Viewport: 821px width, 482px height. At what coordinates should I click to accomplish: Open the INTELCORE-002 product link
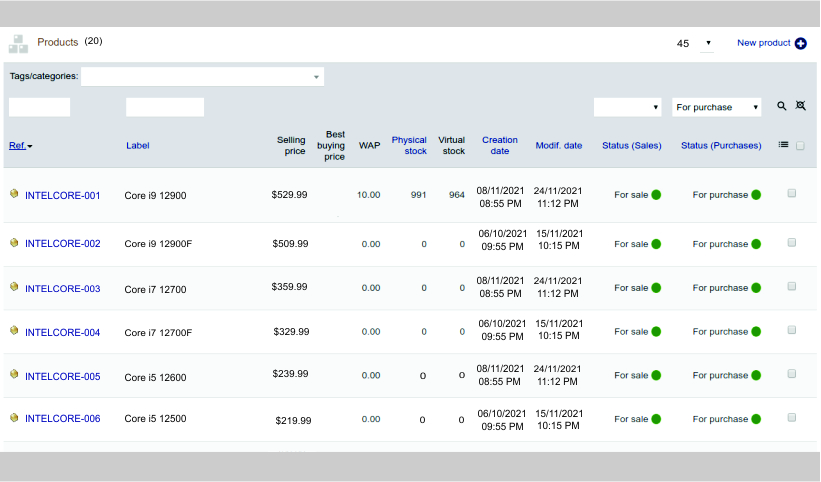click(63, 244)
